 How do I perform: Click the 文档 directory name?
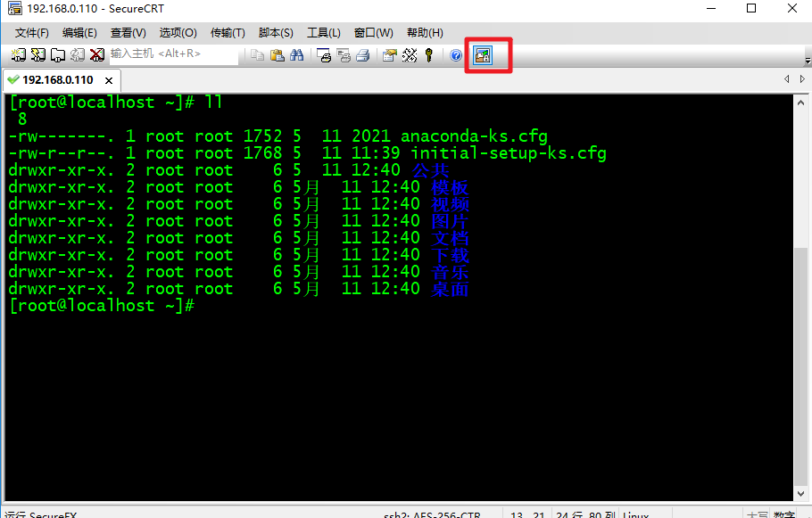pyautogui.click(x=450, y=238)
